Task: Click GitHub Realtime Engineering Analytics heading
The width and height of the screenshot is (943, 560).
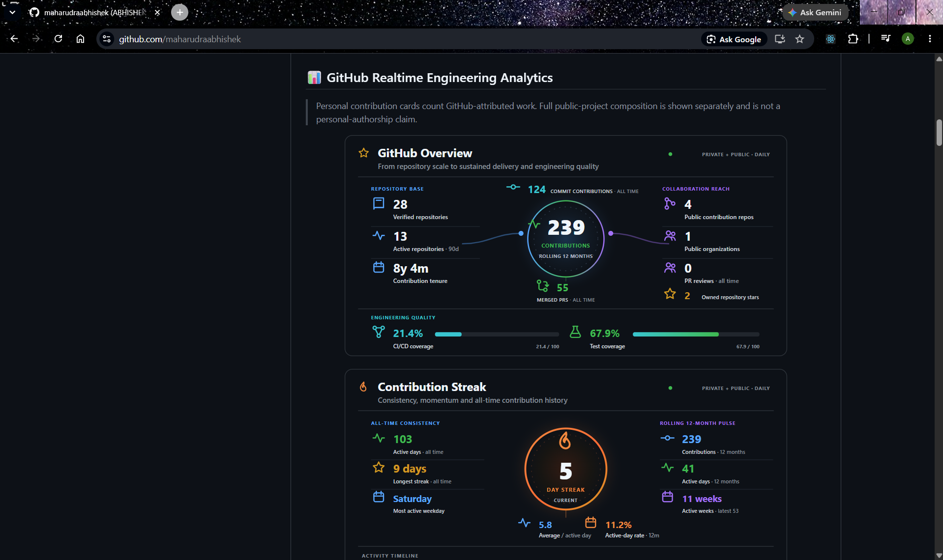Action: pyautogui.click(x=440, y=78)
